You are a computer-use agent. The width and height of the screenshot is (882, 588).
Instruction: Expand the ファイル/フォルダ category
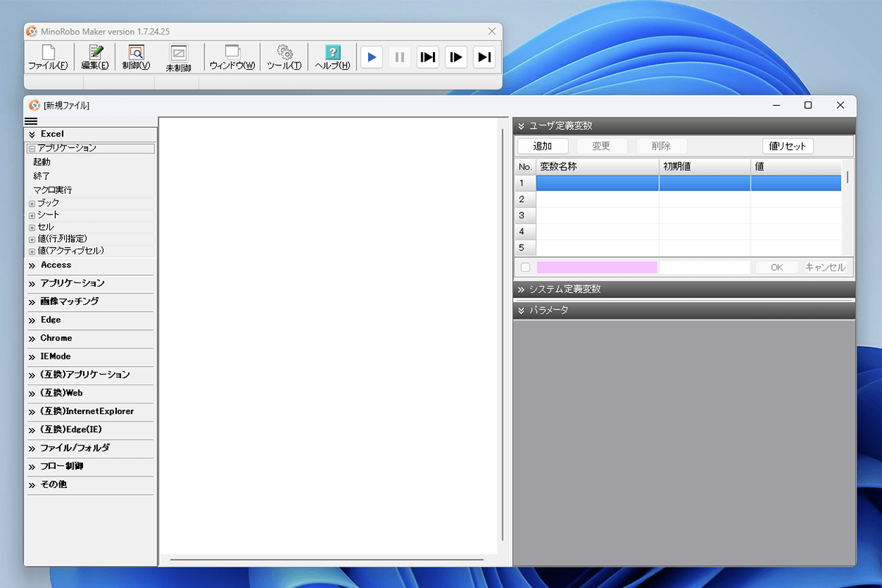90,448
